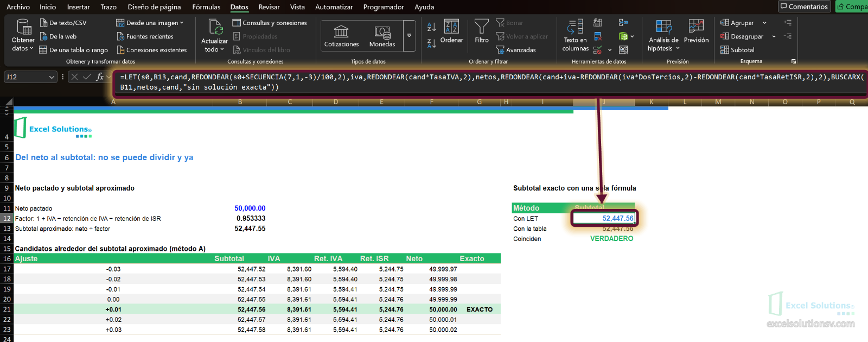Open the Esquema dialog launcher
This screenshot has height=342, width=868.
pos(794,61)
